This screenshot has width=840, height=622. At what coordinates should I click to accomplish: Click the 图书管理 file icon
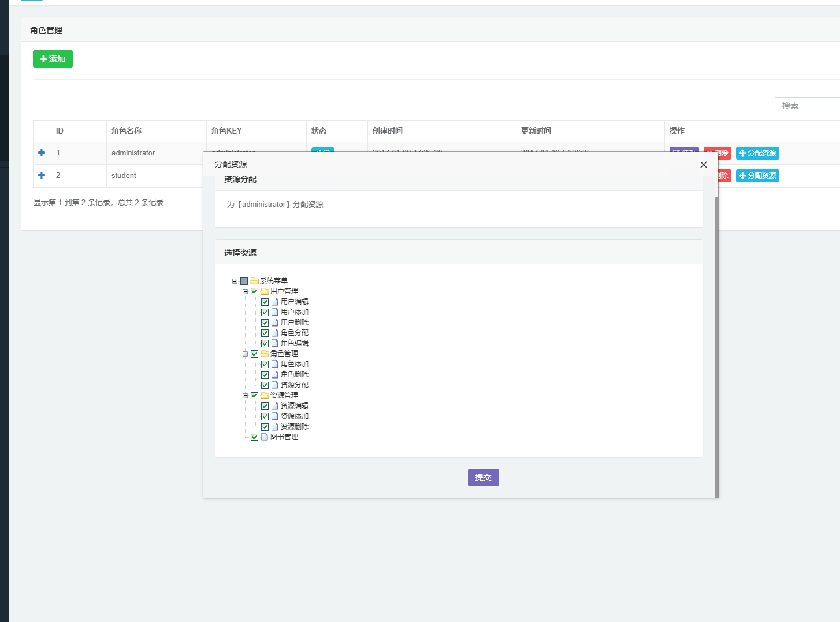pos(265,437)
